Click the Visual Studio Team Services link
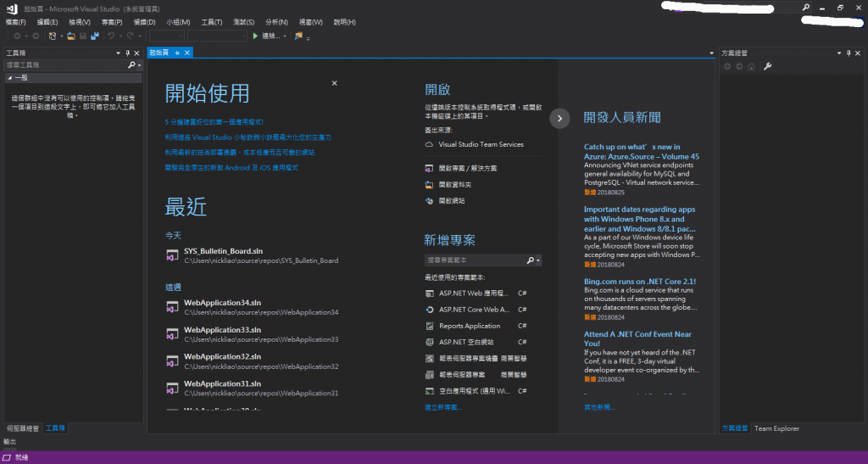 click(481, 144)
